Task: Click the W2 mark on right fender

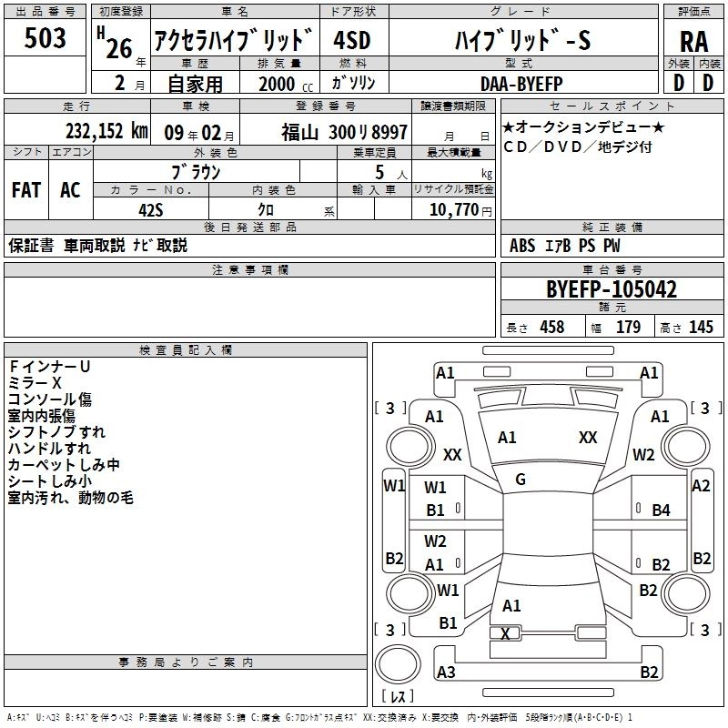Action: coord(643,455)
